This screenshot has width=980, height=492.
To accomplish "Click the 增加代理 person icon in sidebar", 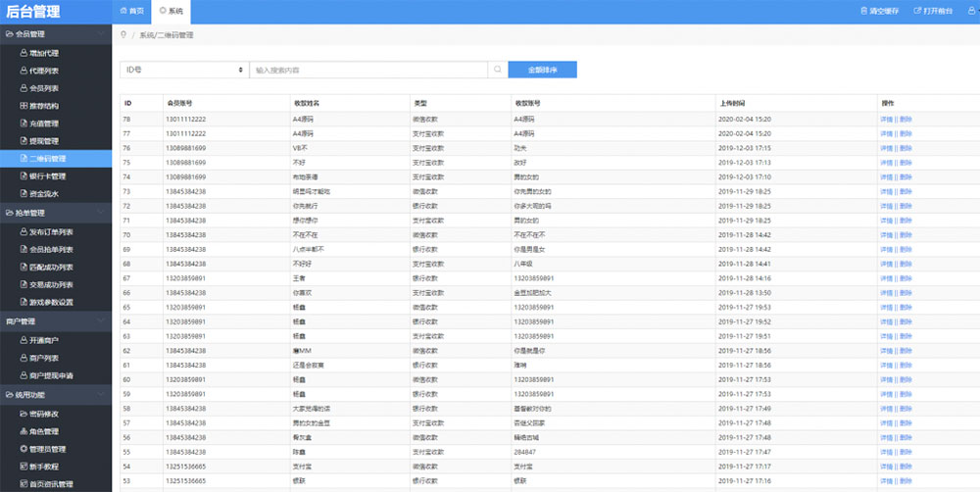I will click(24, 53).
